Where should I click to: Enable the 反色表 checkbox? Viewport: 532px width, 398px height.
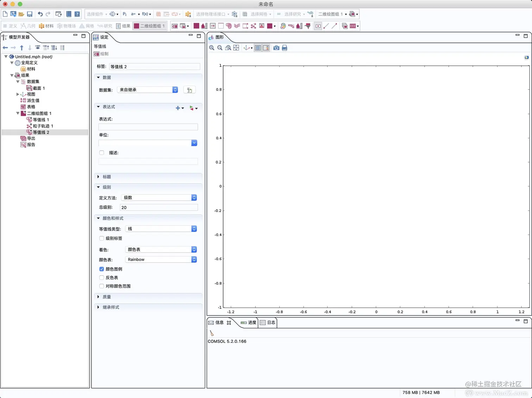(x=102, y=278)
